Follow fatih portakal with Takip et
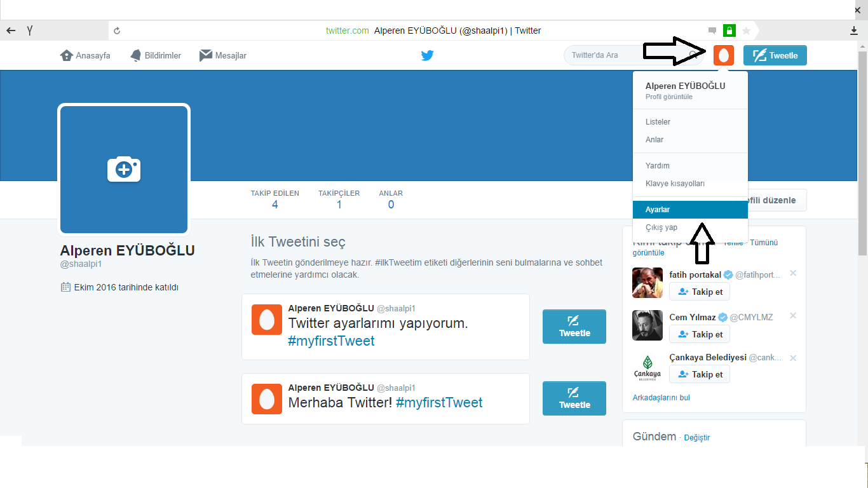 (700, 292)
